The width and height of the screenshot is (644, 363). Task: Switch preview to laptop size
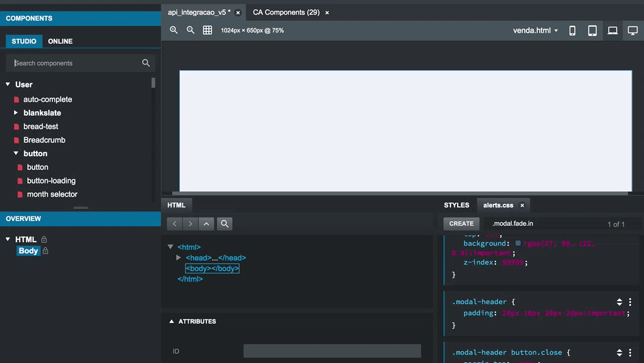point(612,31)
